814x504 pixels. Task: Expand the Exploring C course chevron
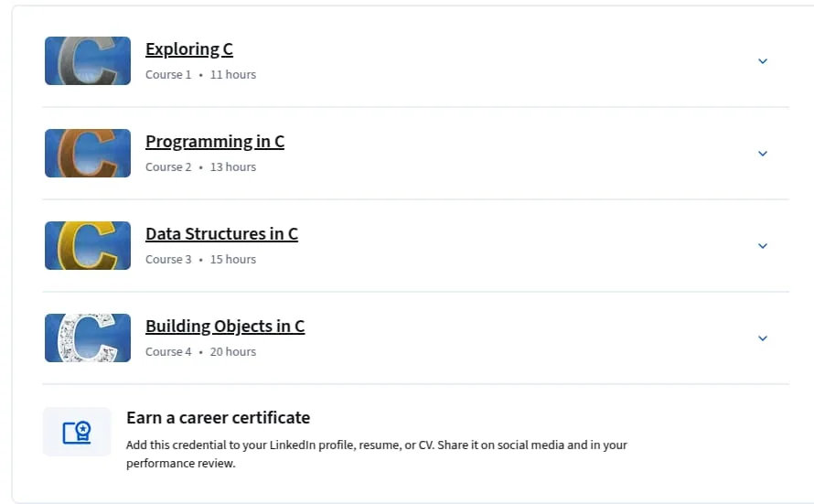click(763, 61)
